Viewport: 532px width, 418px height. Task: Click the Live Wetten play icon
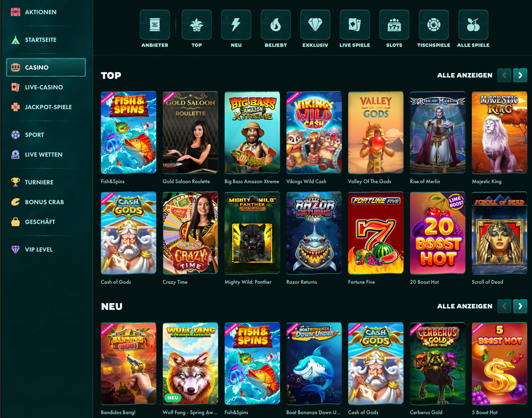click(x=15, y=154)
